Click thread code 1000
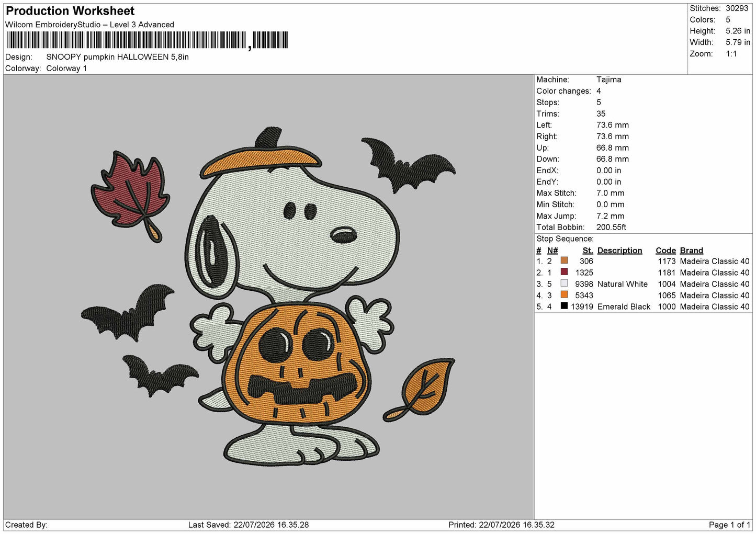Viewport: 756px width, 534px height. coord(667,307)
